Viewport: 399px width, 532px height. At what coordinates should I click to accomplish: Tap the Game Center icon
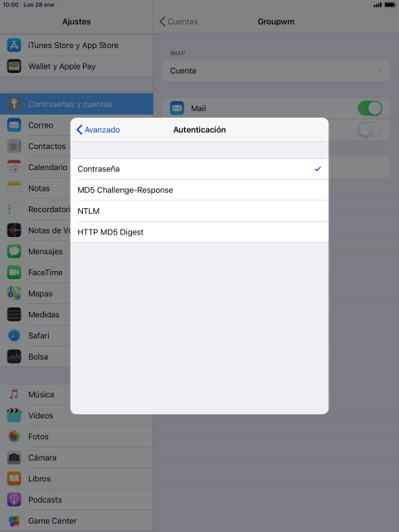coord(14,520)
